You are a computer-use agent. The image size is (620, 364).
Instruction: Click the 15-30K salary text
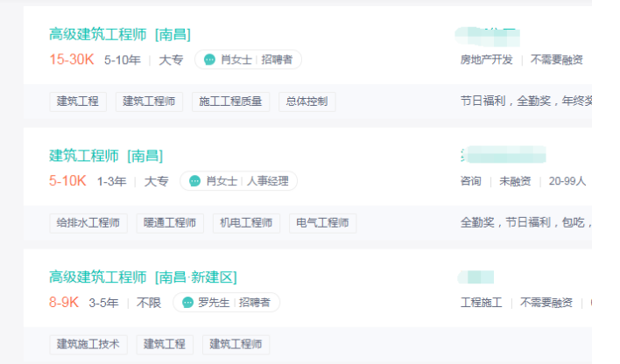[72, 59]
